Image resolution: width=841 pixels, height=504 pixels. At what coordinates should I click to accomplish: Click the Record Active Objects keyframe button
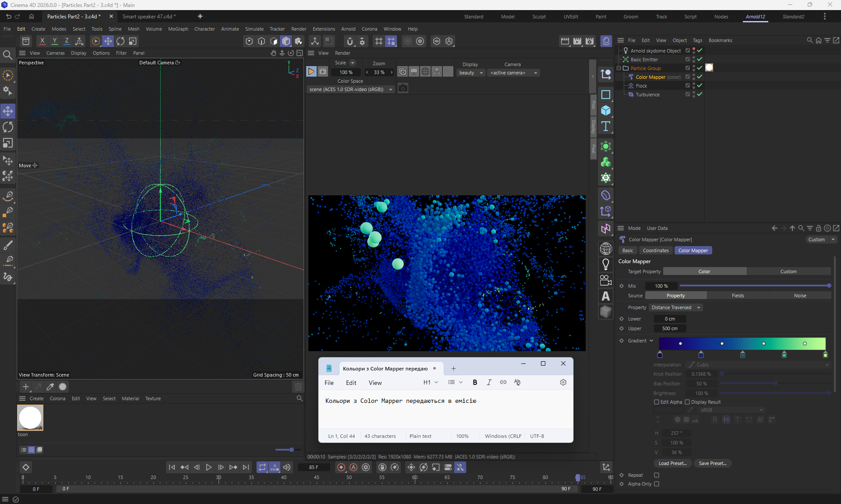pos(341,467)
